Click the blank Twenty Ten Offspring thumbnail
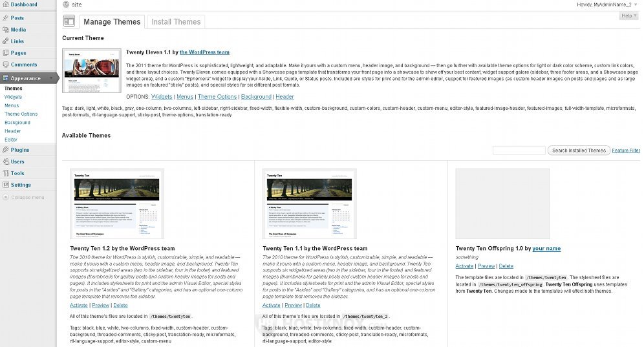Viewport: 644px width, 347px height. coord(502,204)
